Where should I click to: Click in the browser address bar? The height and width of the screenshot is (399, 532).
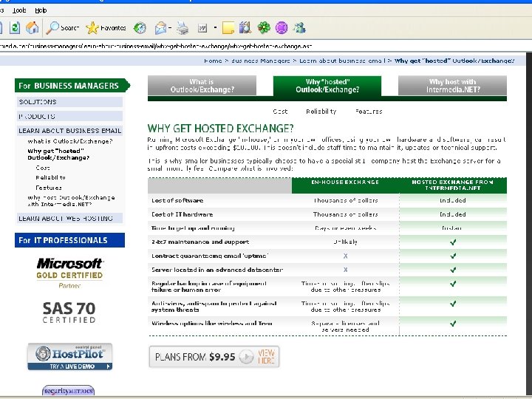(x=265, y=46)
